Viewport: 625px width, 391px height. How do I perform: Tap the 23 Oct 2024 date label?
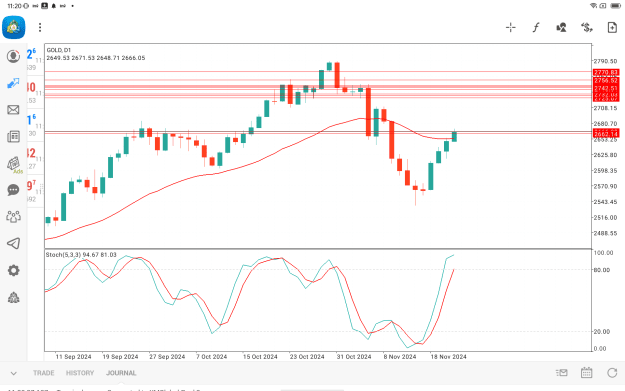[x=307, y=357]
